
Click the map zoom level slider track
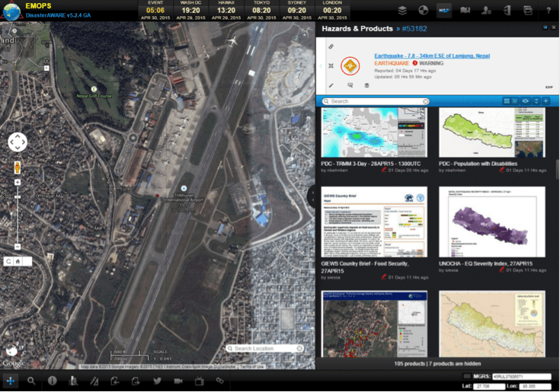click(x=17, y=213)
